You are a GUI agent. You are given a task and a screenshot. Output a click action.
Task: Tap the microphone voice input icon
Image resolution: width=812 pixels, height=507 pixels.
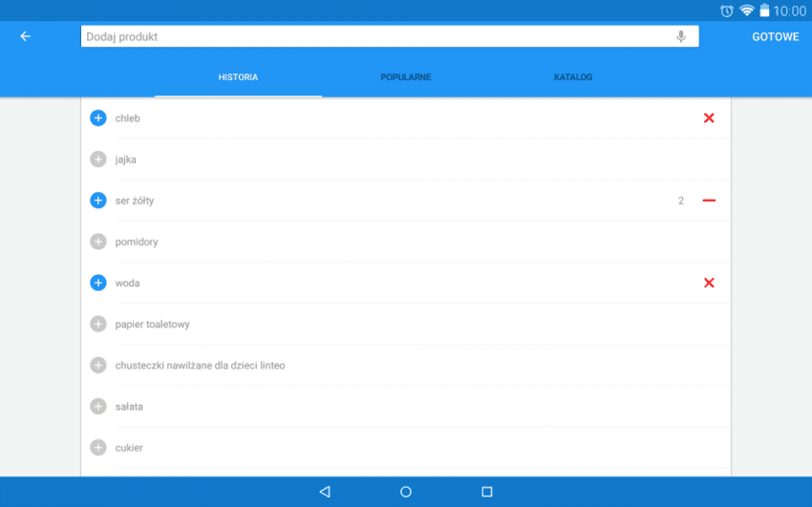click(x=681, y=36)
